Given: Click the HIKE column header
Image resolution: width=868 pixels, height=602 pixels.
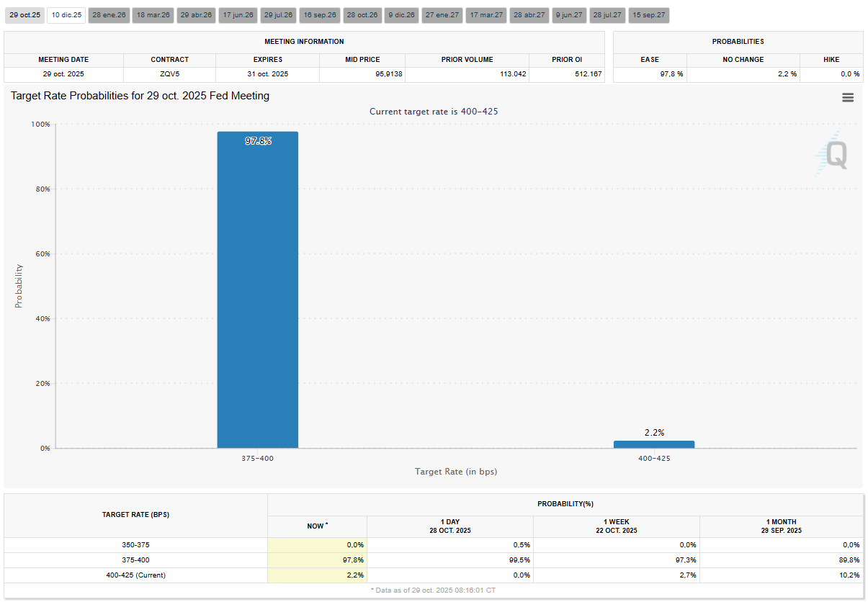Looking at the screenshot, I should 831,60.
